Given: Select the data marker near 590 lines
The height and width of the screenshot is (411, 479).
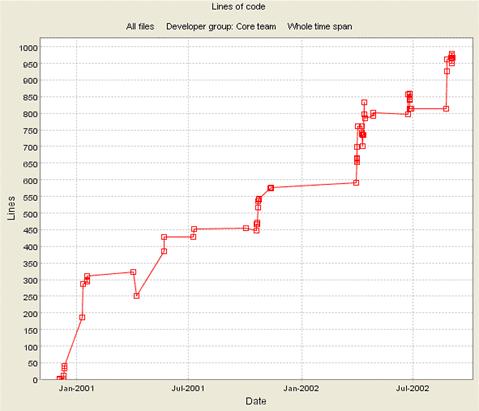Looking at the screenshot, I should pos(356,183).
